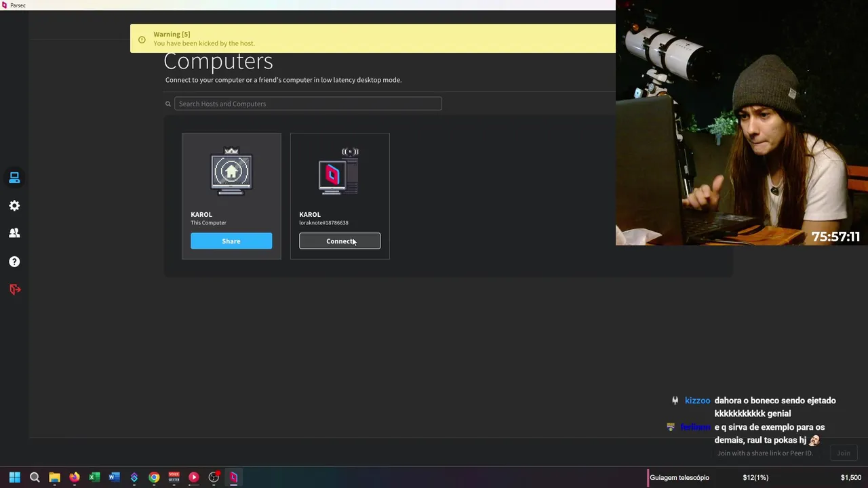Viewport: 868px width, 488px height.
Task: Click the red log out icon
Action: [15, 289]
